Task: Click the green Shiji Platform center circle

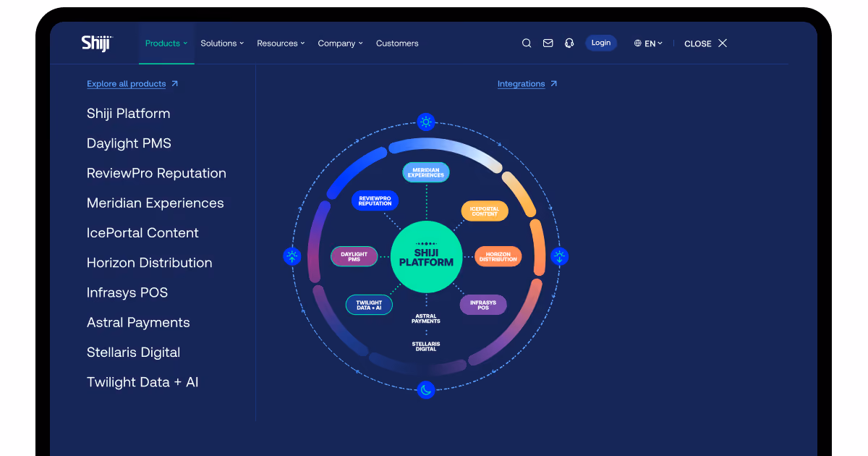Action: (x=426, y=257)
